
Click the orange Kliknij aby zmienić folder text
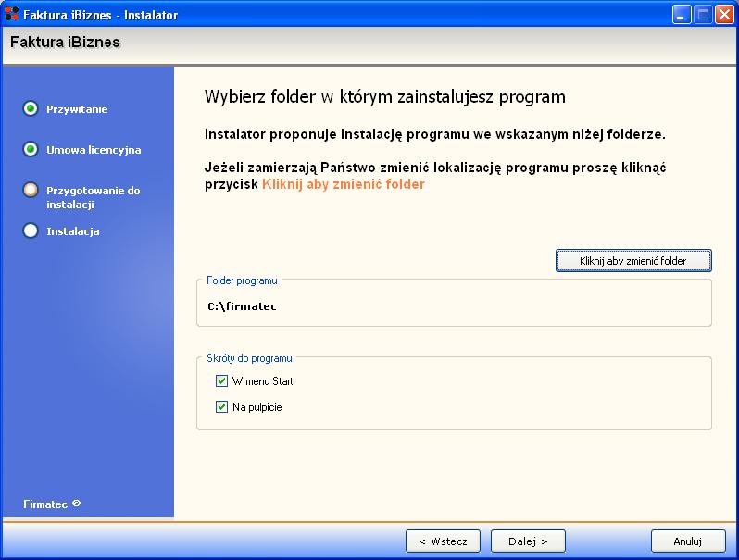pyautogui.click(x=343, y=183)
